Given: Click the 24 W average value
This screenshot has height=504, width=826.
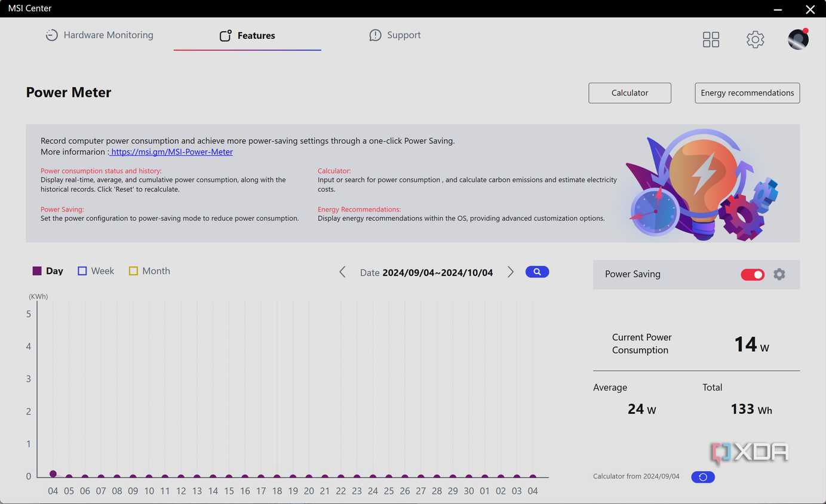Looking at the screenshot, I should pyautogui.click(x=641, y=410).
